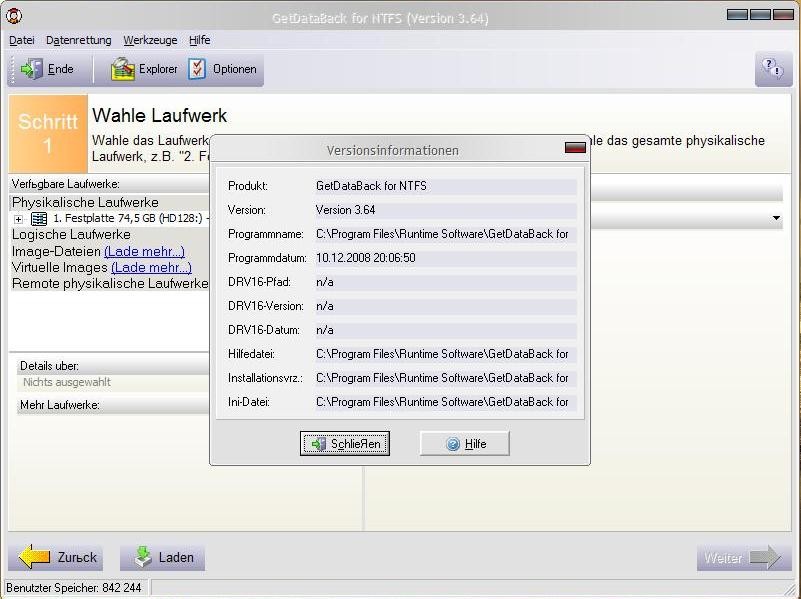Click Lade mehr link next to Virtuelle Images

coord(151,268)
